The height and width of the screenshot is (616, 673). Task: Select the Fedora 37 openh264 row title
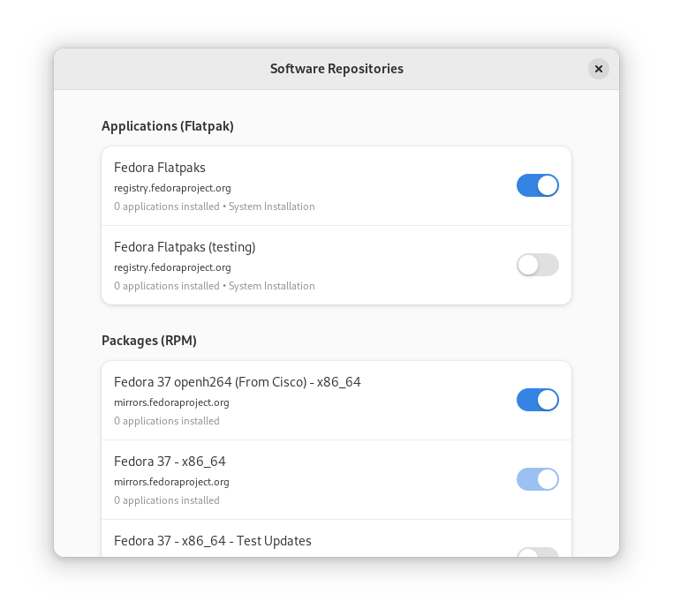tap(237, 382)
